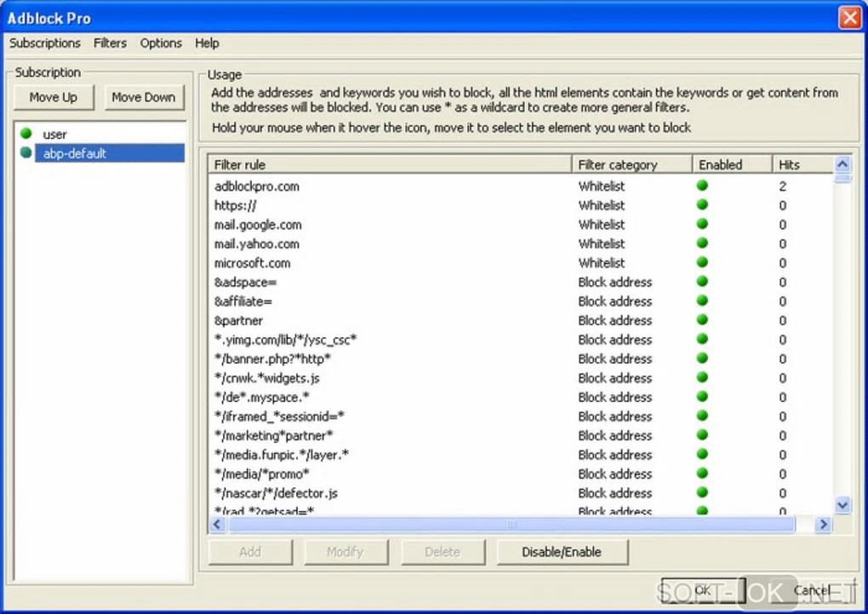This screenshot has height=614, width=868.
Task: Open the Filters menu
Action: pos(110,43)
